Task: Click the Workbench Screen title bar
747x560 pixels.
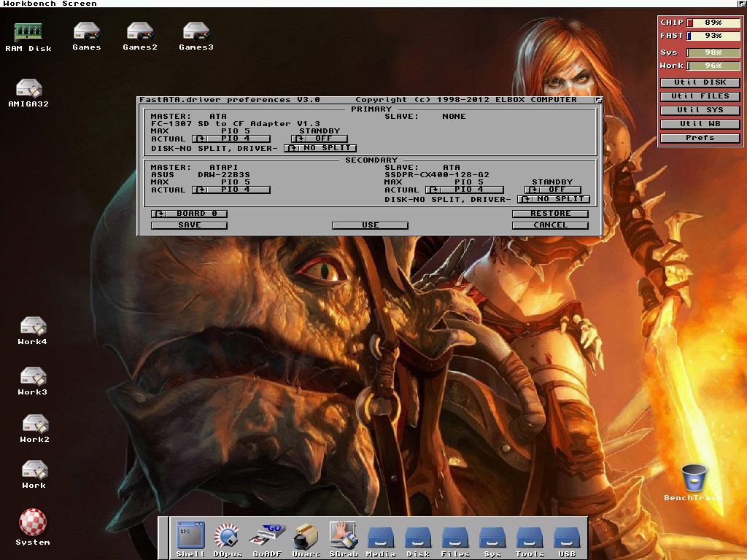Action: point(367,4)
